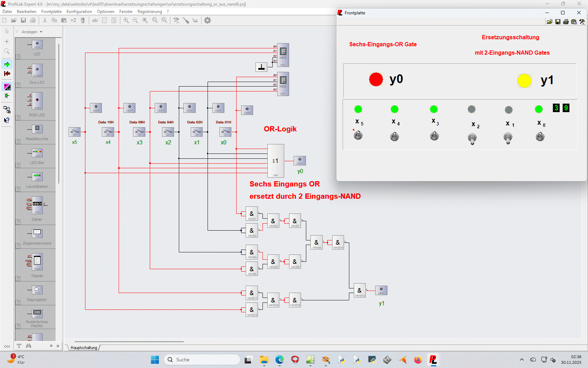Collapse the component library with <<< arrows

tap(7, 346)
